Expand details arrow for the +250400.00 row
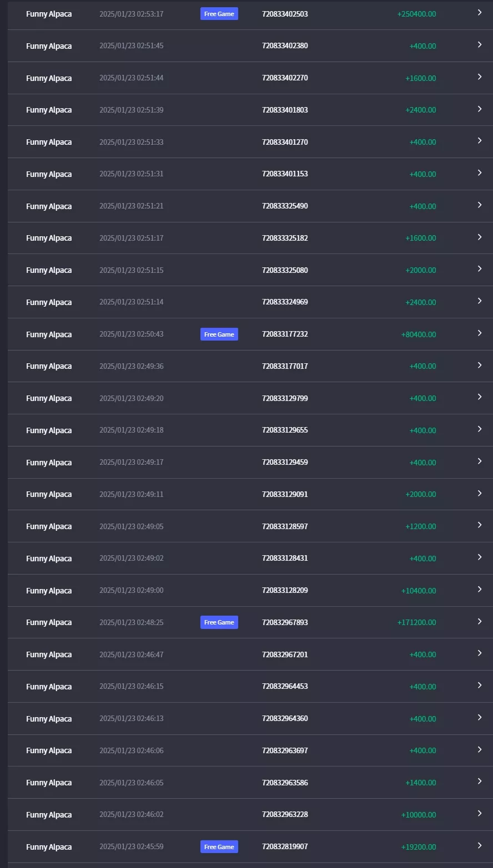 [480, 12]
